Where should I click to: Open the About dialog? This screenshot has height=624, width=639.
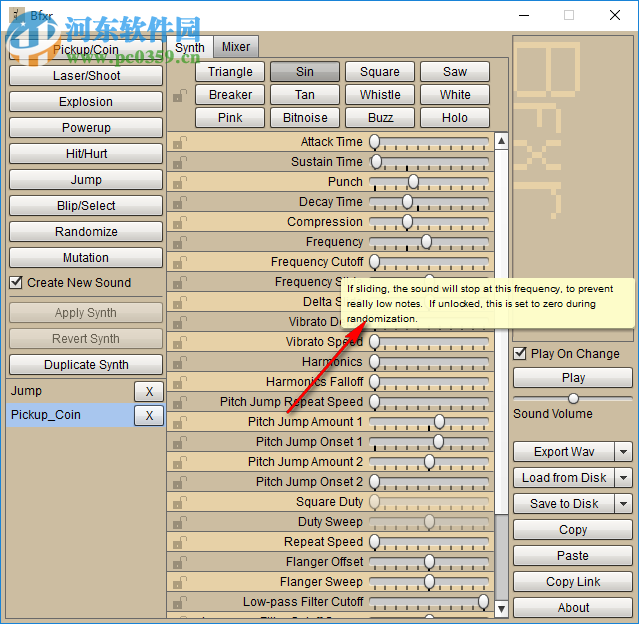tap(573, 608)
